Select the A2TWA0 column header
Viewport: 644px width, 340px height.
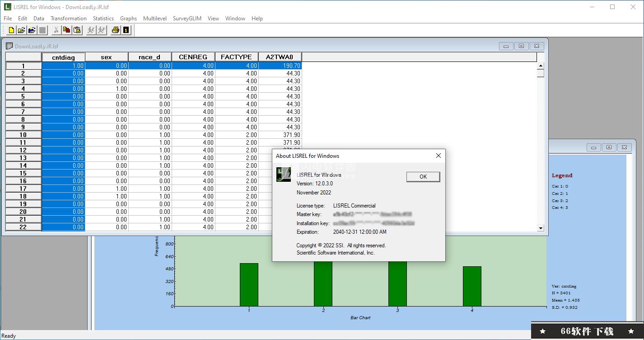coord(280,57)
